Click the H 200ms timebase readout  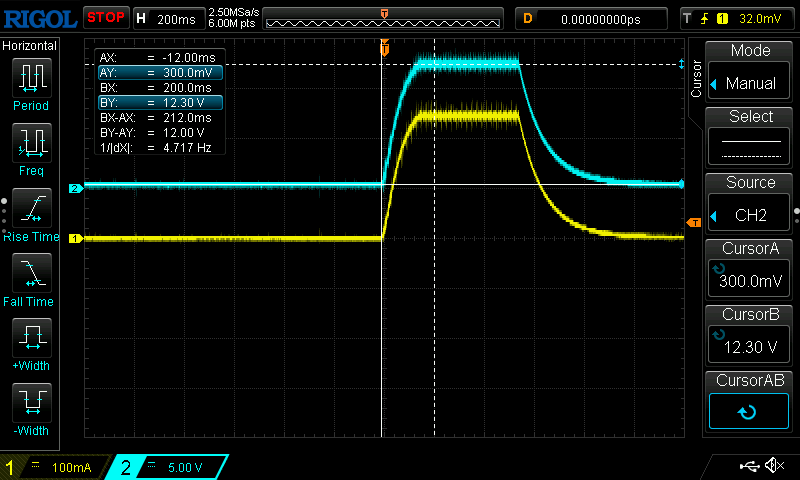point(168,19)
